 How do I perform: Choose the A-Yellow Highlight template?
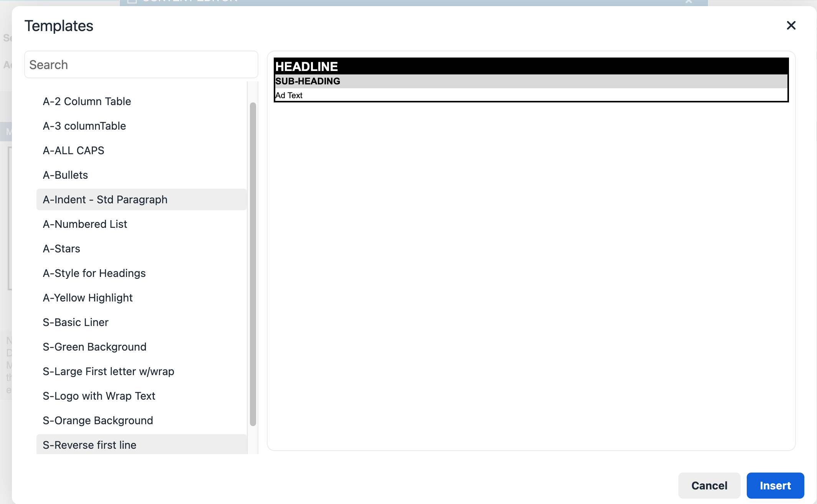tap(88, 298)
